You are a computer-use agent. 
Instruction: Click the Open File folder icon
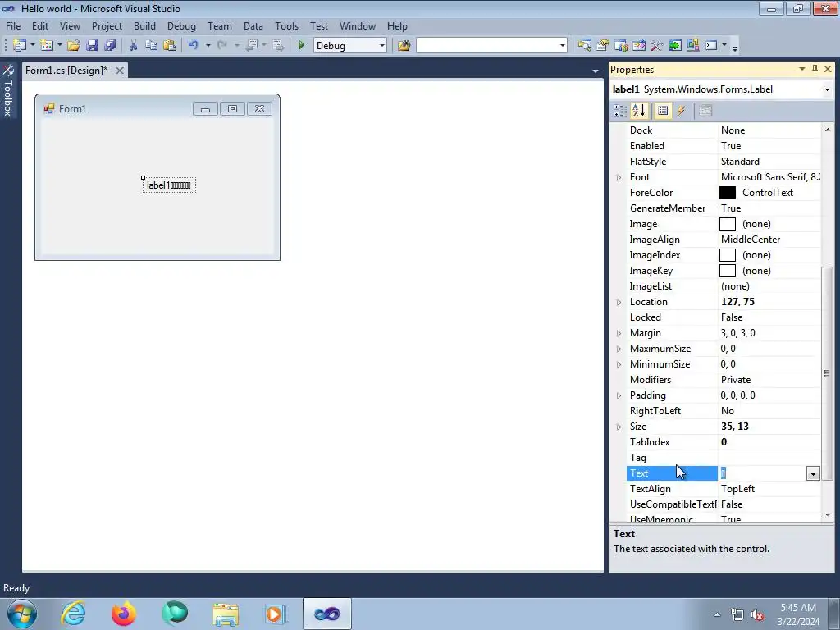[74, 46]
